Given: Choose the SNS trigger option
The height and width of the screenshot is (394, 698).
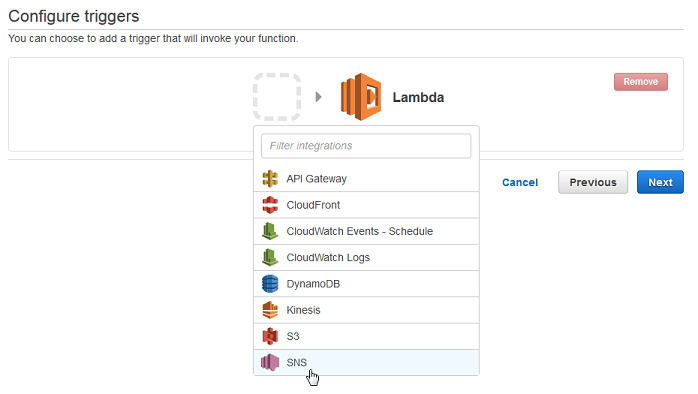Looking at the screenshot, I should tap(366, 362).
